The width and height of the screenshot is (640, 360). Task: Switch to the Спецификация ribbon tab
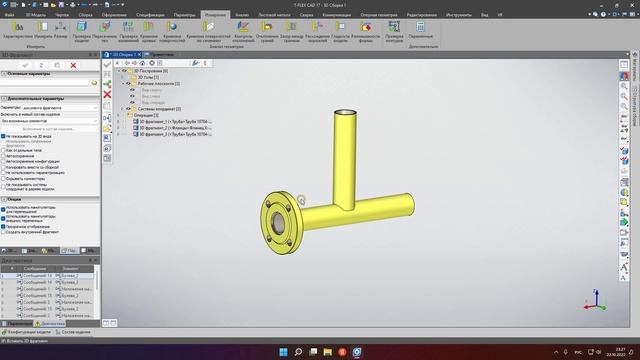(150, 15)
